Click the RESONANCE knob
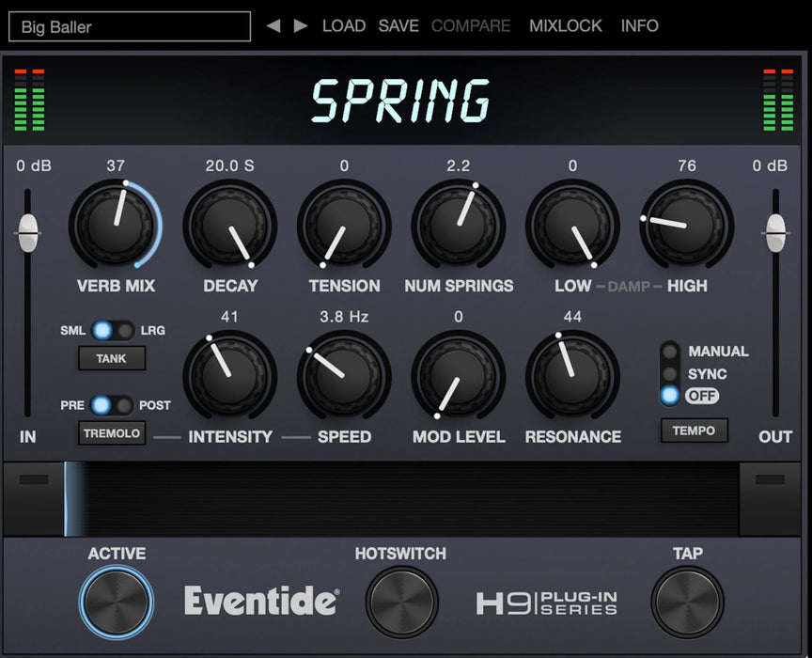Viewport: 812px width, 658px height. [572, 375]
